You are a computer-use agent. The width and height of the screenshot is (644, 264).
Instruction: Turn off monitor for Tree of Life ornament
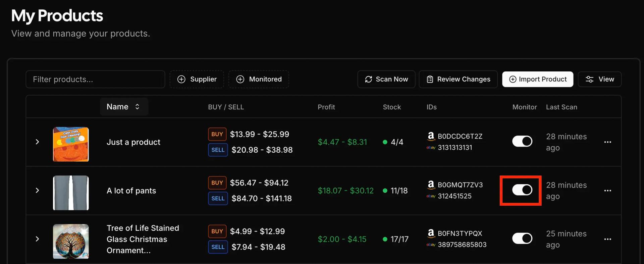tap(522, 239)
